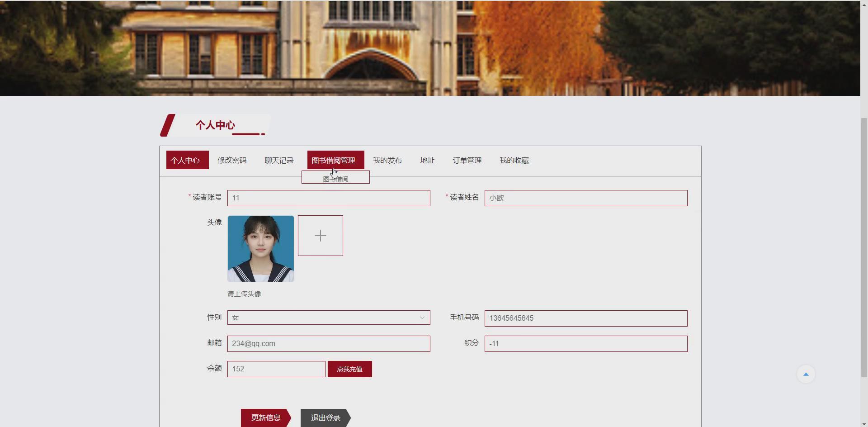Switch to the 修改密码 tab

click(x=232, y=160)
